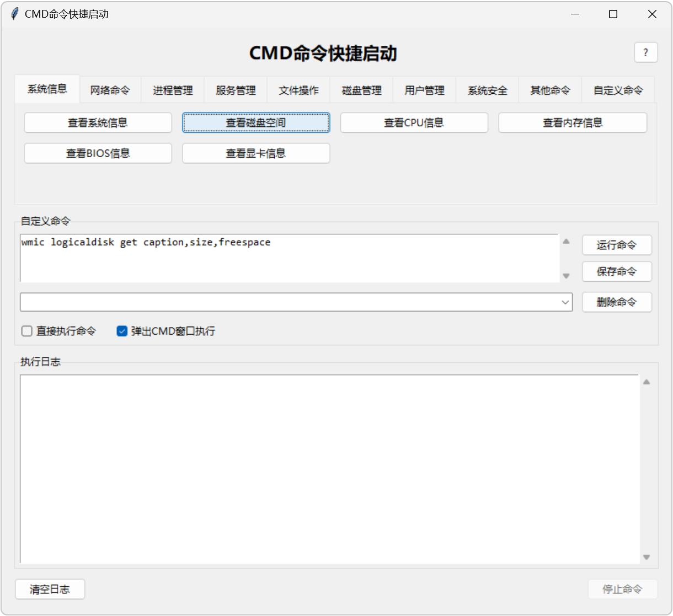Screen dimensions: 673x616
Task: Maximize the CMD命令快捷启动 window
Action: point(613,14)
